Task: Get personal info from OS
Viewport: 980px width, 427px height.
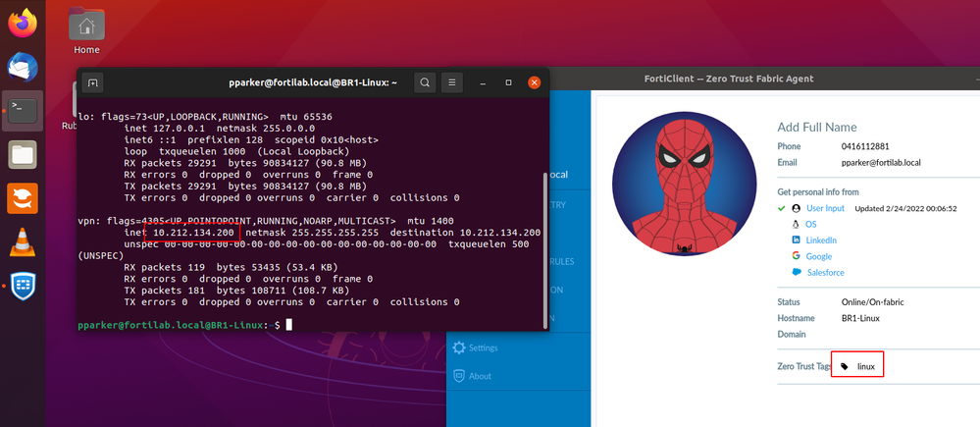Action: [811, 224]
